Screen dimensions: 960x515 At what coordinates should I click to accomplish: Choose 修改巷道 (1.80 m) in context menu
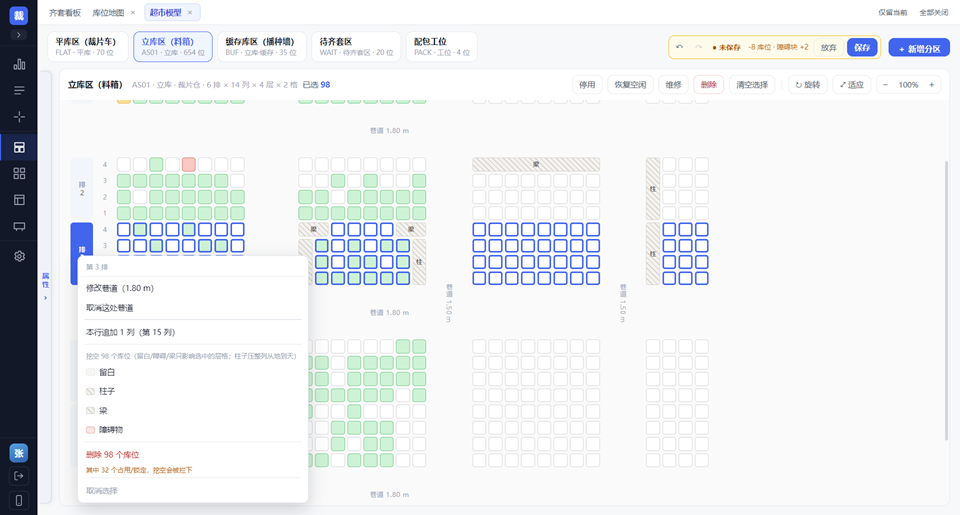193,288
